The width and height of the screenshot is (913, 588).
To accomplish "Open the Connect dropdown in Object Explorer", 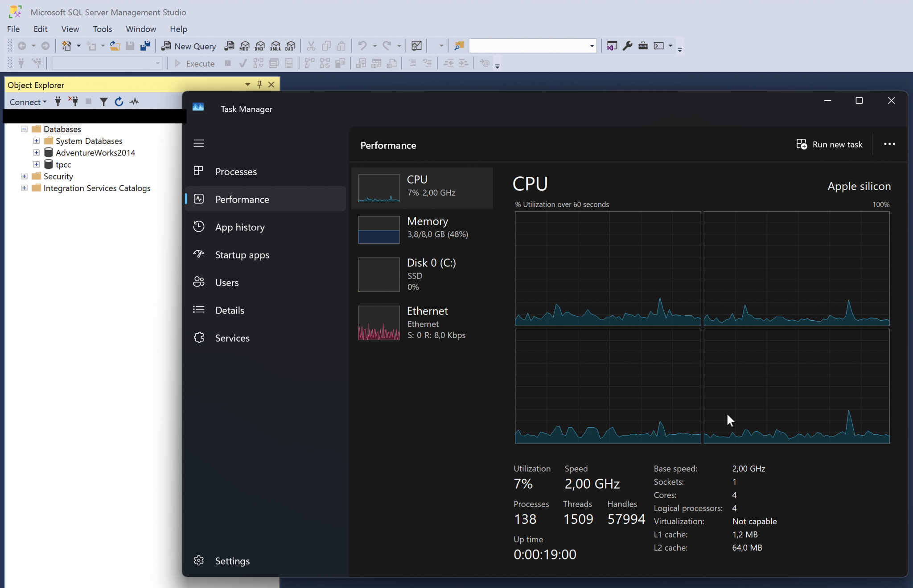I will 28,102.
